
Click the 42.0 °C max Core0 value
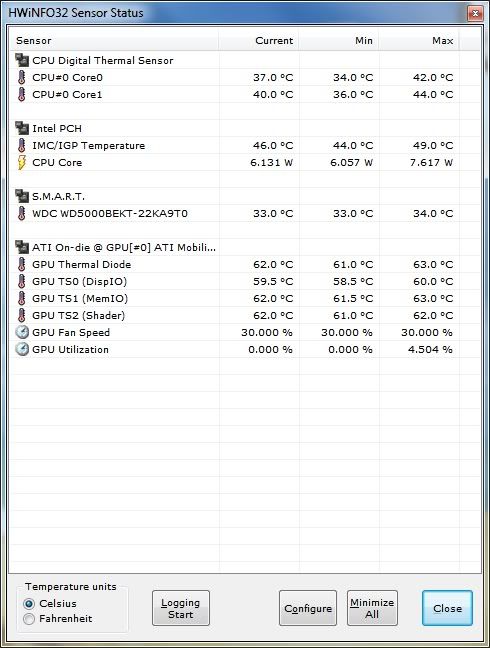pyautogui.click(x=433, y=77)
